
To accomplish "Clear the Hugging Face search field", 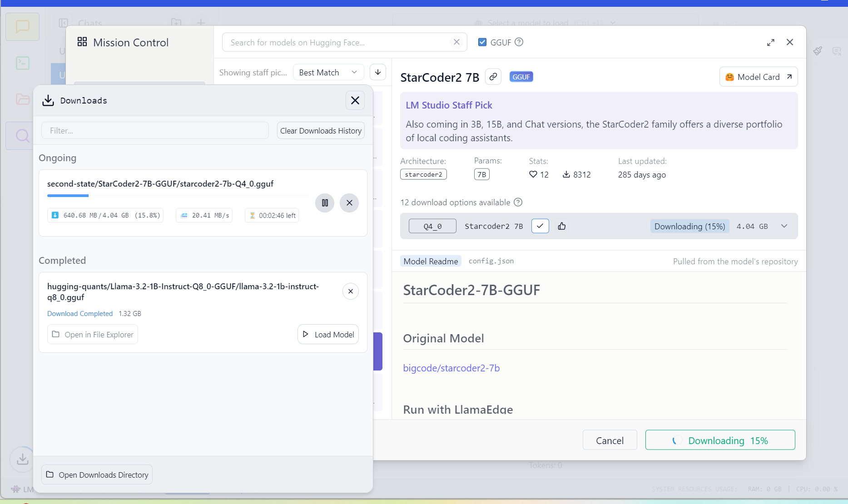I will click(456, 42).
